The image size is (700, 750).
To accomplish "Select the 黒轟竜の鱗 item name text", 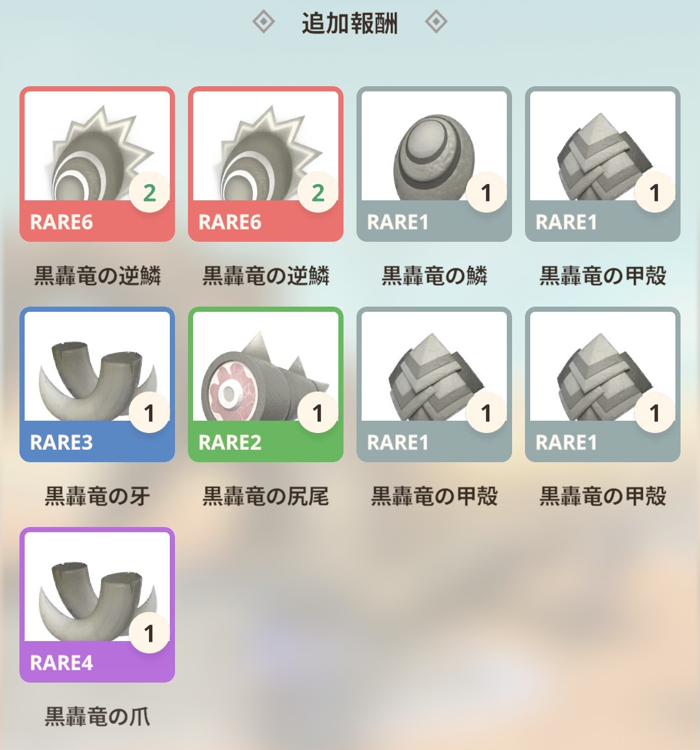I will [434, 276].
